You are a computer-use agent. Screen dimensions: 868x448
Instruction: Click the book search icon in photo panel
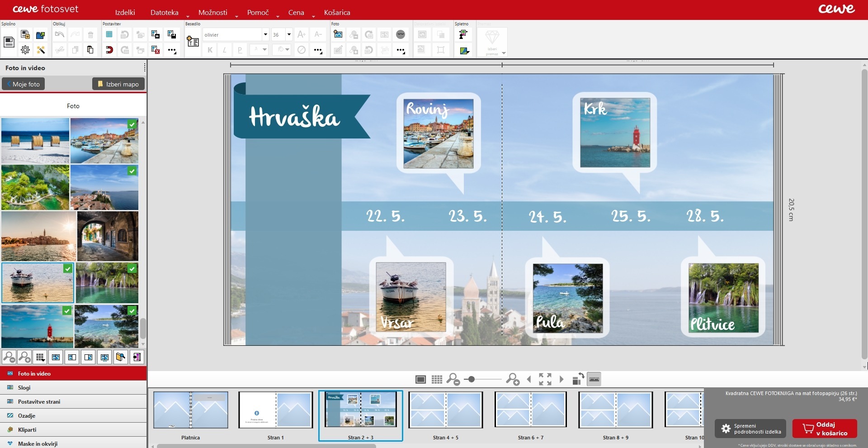pos(121,357)
